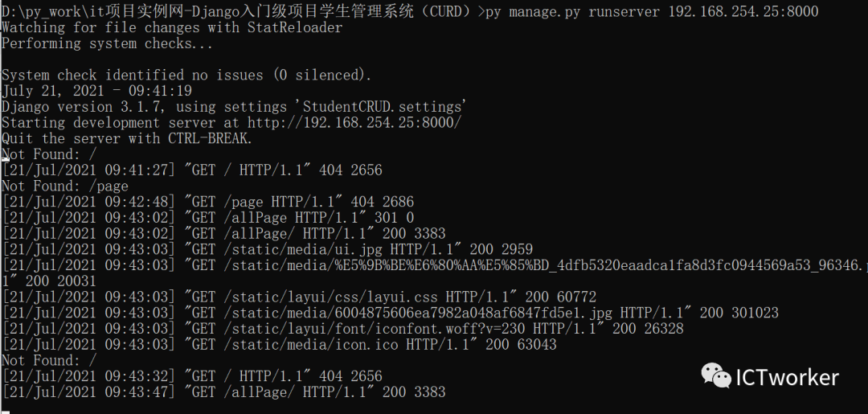Click the 'GET /page HTTP/1.1 404 2686' log entry
The image size is (868, 414).
[x=208, y=202]
